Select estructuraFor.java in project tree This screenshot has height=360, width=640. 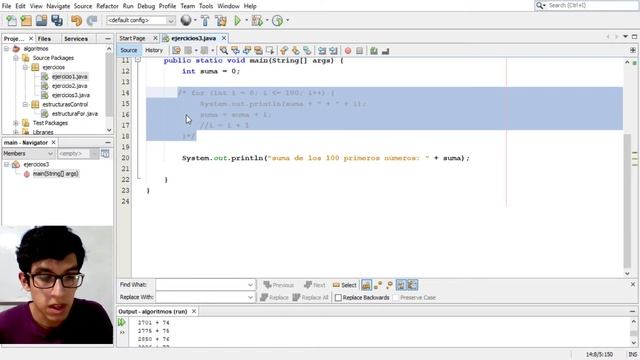(75, 114)
